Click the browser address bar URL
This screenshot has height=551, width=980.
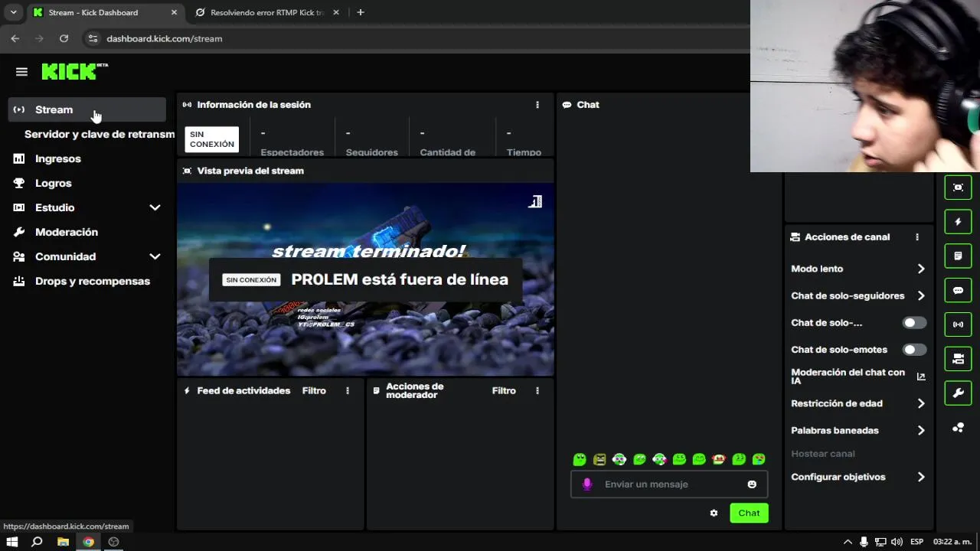165,38
